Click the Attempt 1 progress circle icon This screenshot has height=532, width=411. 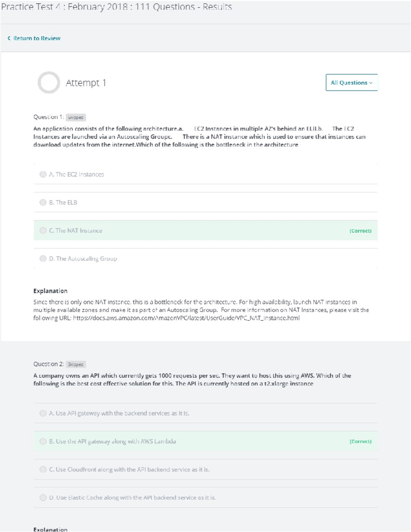[x=49, y=83]
